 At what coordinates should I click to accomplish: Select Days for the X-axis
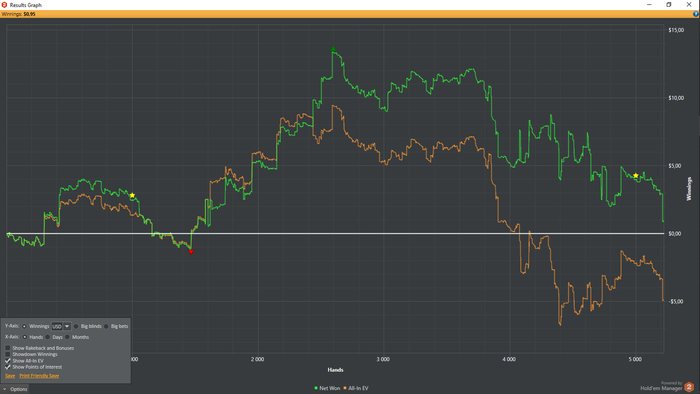(x=48, y=337)
